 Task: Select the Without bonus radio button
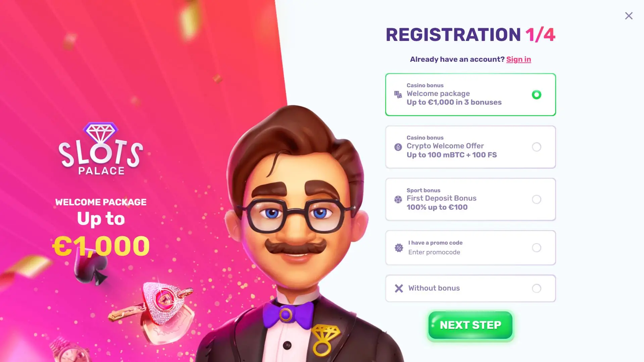(x=536, y=288)
